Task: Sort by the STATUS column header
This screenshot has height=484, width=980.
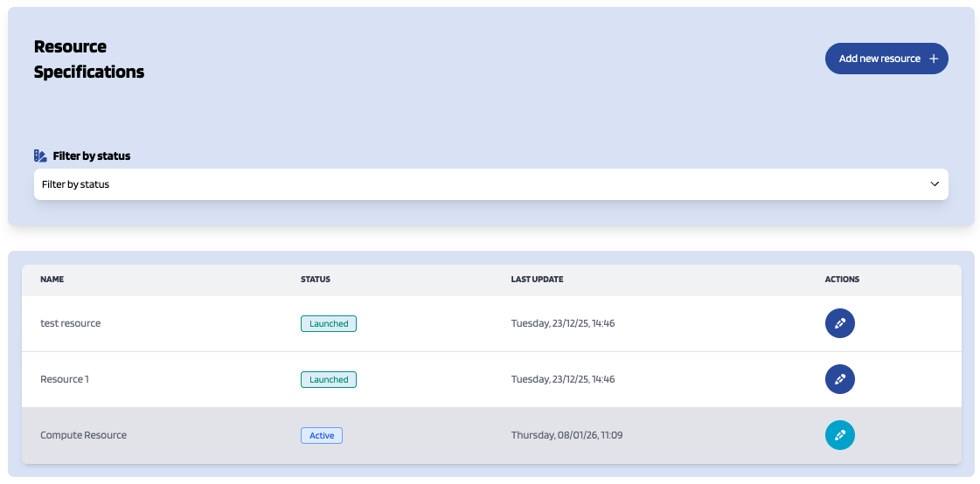Action: [x=315, y=280]
